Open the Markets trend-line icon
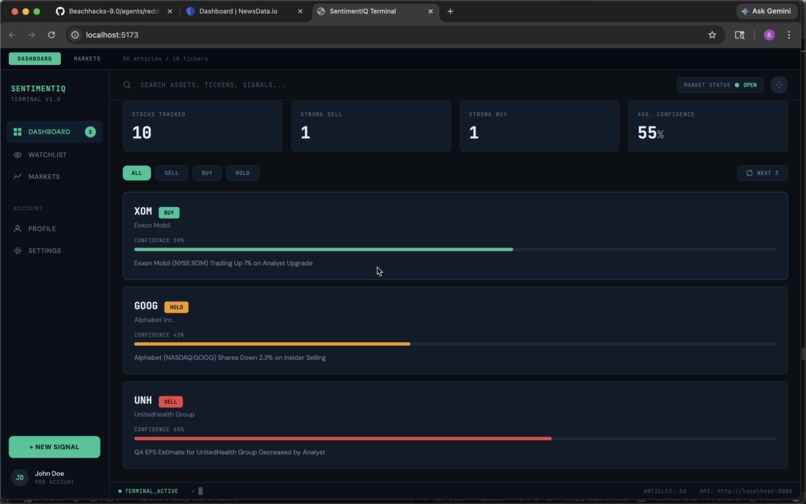This screenshot has height=504, width=806. [x=17, y=176]
